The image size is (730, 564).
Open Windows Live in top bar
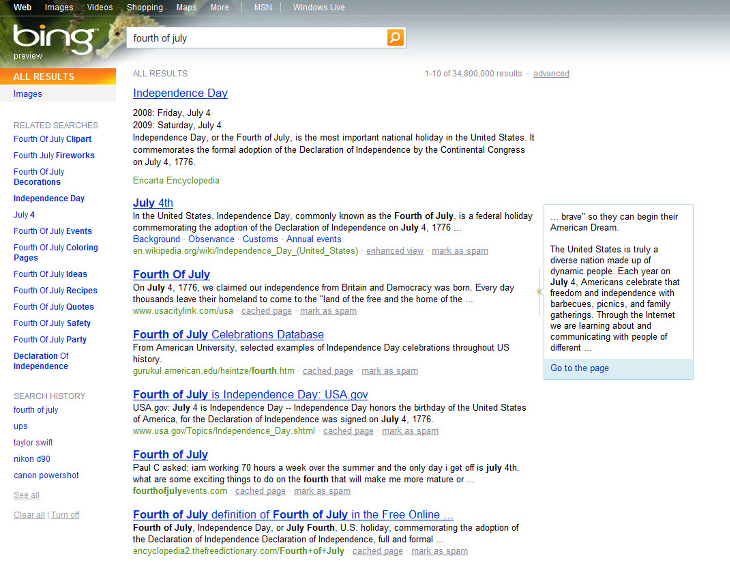pyautogui.click(x=319, y=7)
